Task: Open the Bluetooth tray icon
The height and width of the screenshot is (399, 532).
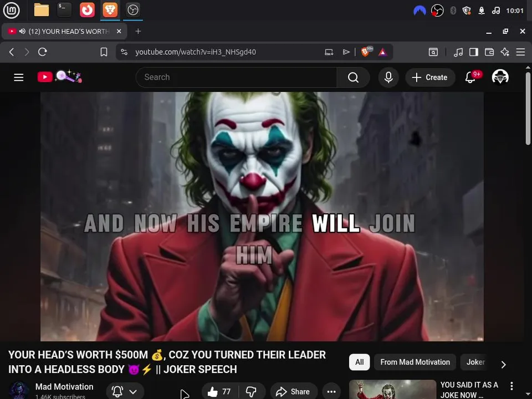Action: [x=453, y=11]
